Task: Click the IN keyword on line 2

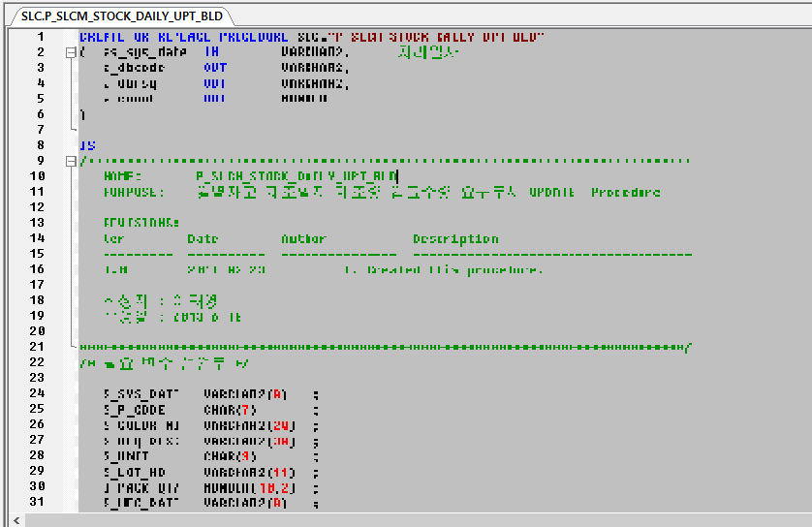Action: (210, 52)
